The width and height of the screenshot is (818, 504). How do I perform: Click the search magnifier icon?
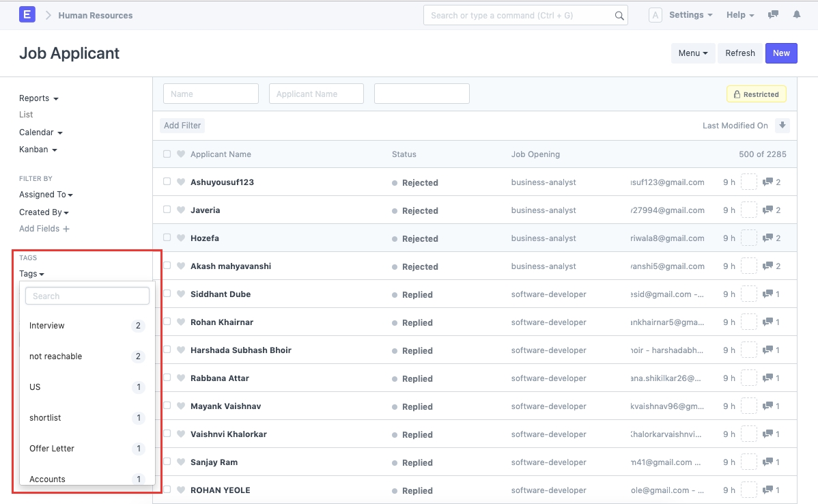point(619,16)
